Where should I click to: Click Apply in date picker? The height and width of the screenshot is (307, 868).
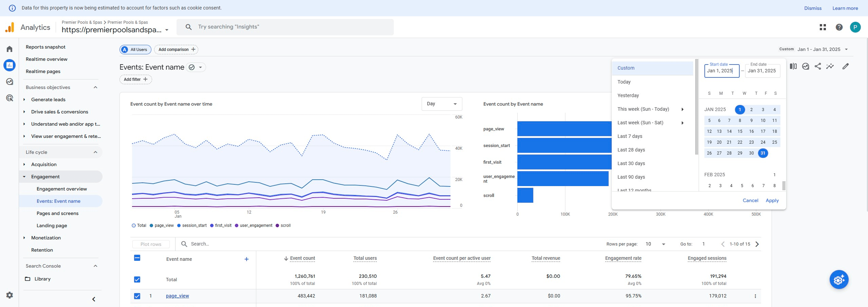772,201
